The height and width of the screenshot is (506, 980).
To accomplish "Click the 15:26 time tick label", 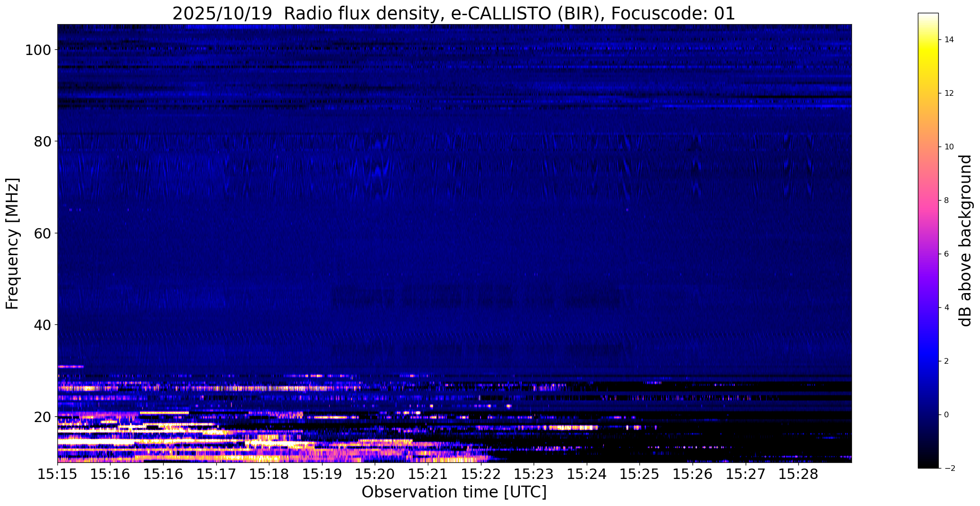I will click(x=693, y=474).
